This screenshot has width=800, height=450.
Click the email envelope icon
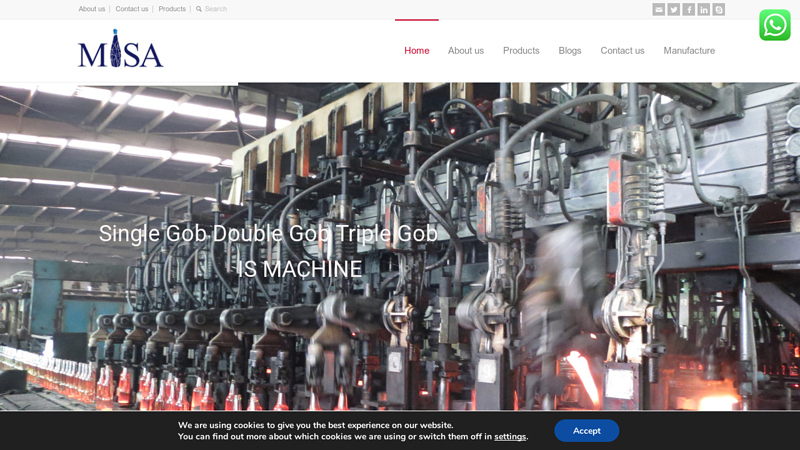659,9
